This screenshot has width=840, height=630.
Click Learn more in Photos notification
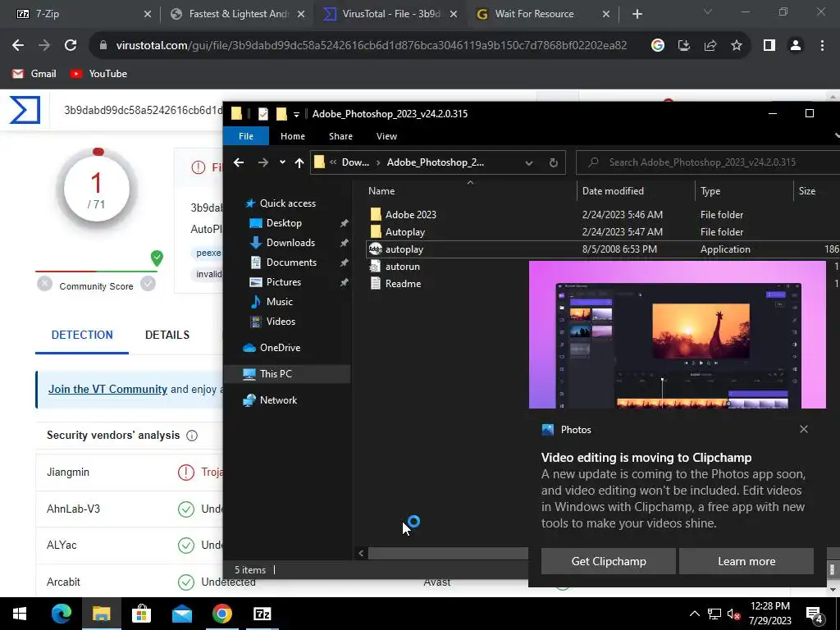(746, 561)
